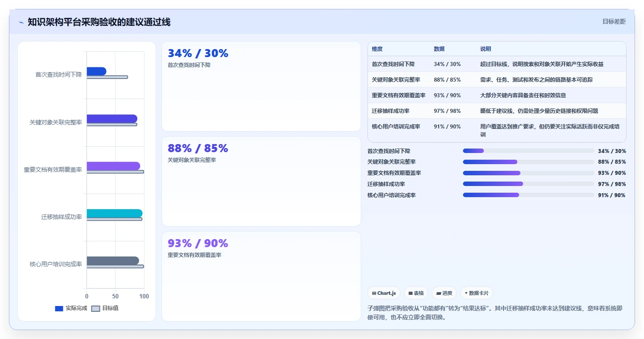Click table cell 迁移抽样成功率

pyautogui.click(x=391, y=111)
